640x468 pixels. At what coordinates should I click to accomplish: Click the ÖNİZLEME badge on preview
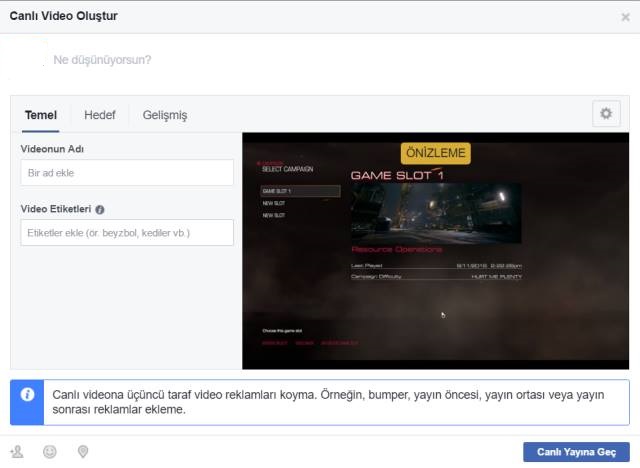[x=436, y=153]
